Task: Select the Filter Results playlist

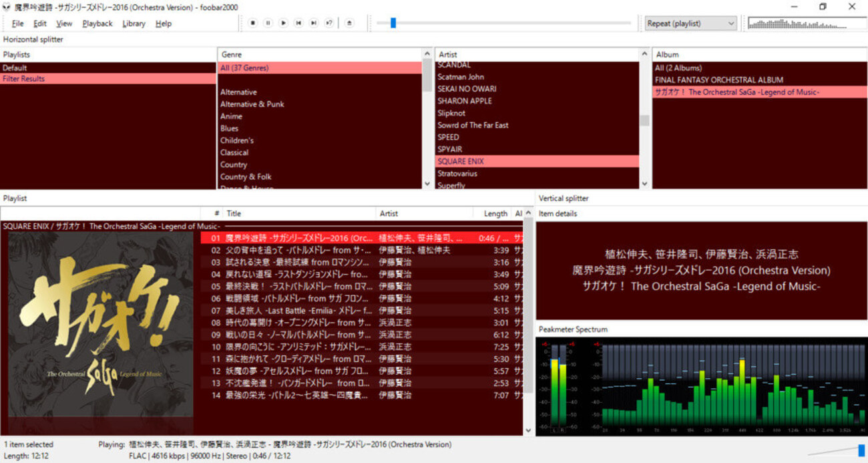Action: point(108,79)
